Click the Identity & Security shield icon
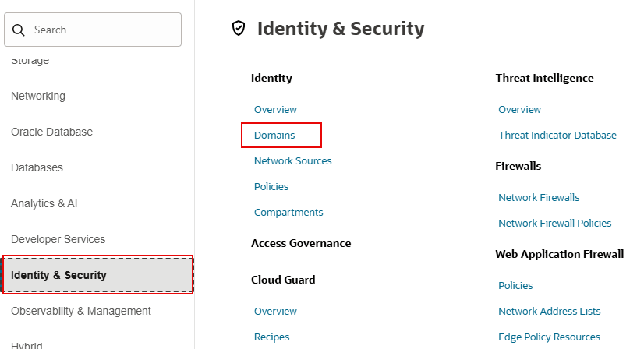Image resolution: width=644 pixels, height=349 pixels. click(239, 29)
